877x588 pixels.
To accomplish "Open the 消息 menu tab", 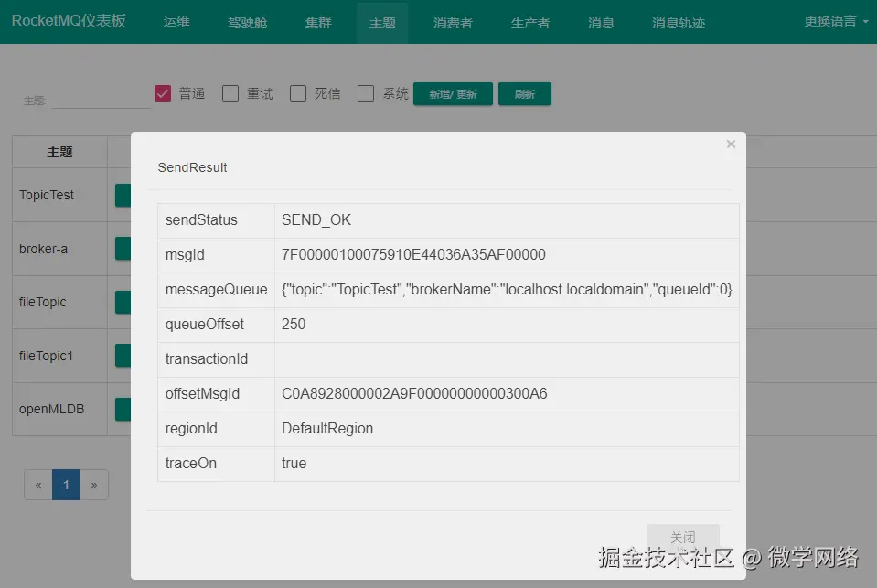I will point(601,22).
